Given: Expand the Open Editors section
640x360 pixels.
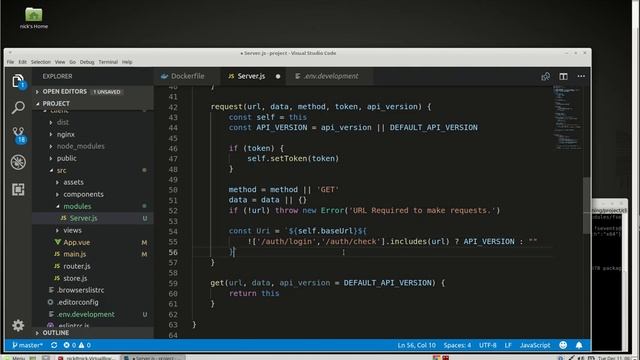Looking at the screenshot, I should point(93,92).
